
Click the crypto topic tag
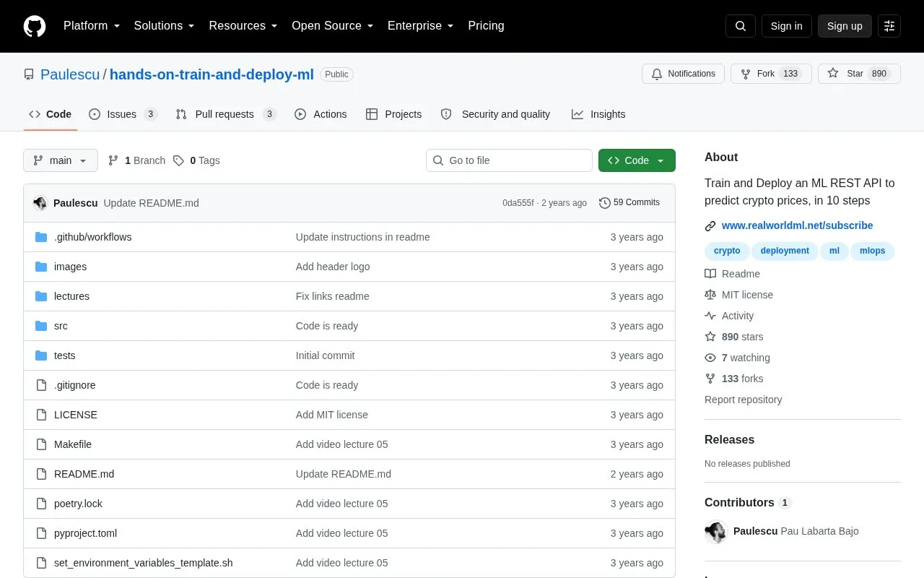[x=727, y=251]
